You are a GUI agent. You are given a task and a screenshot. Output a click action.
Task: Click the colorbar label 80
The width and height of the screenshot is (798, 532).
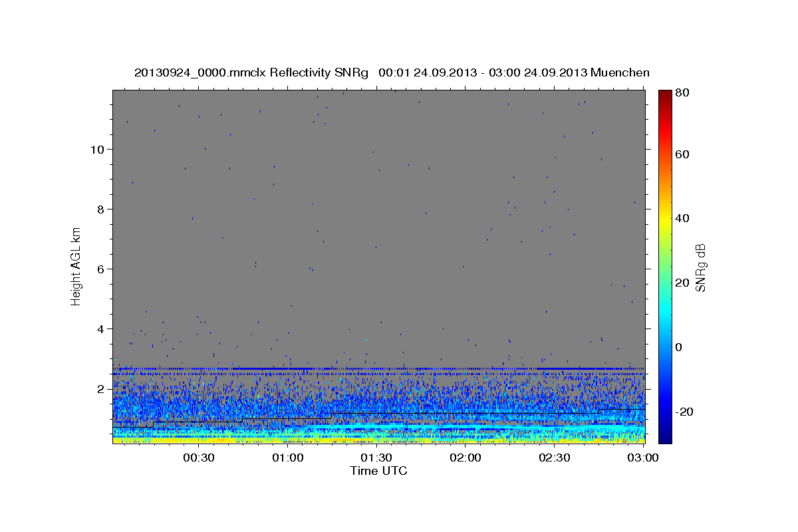(x=682, y=93)
